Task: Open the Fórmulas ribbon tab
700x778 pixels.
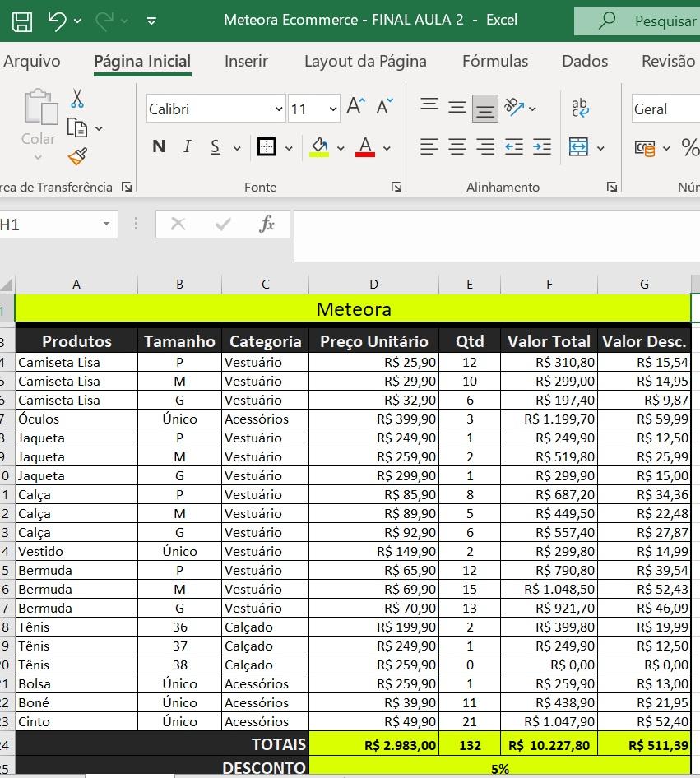Action: point(495,62)
